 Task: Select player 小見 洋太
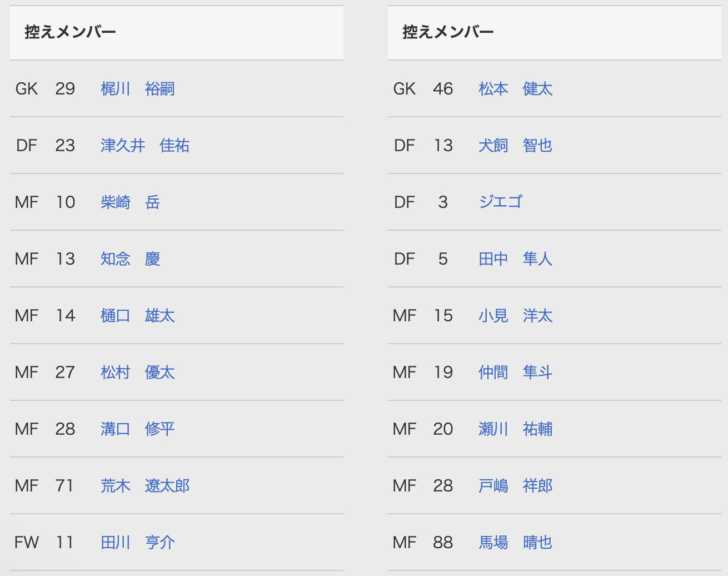pos(516,316)
